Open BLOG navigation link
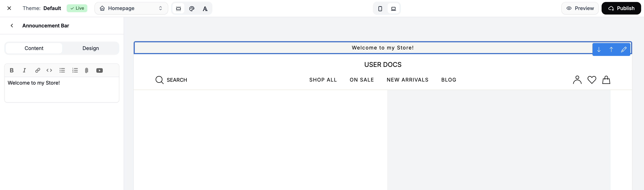This screenshot has height=190, width=644. [449, 80]
